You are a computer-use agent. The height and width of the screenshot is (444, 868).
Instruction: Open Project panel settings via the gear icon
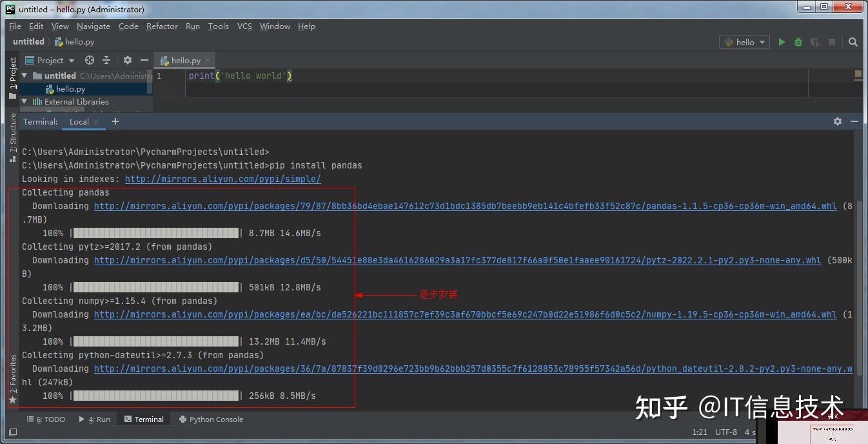coord(126,59)
